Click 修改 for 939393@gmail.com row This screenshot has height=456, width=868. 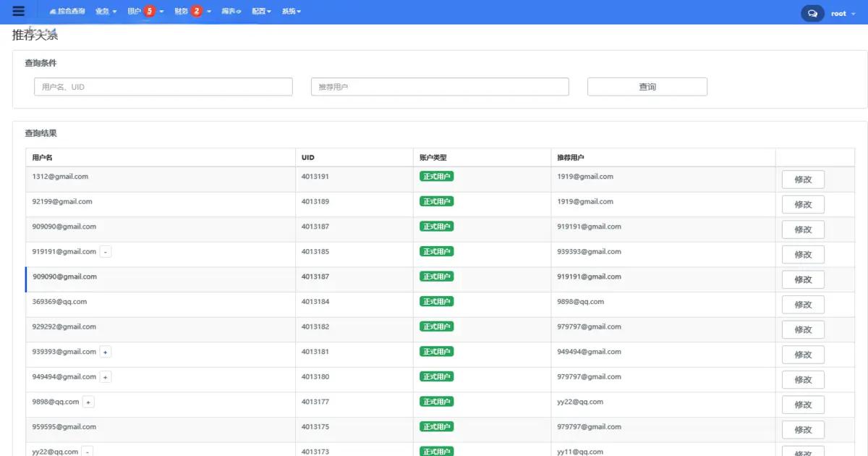[x=803, y=355]
